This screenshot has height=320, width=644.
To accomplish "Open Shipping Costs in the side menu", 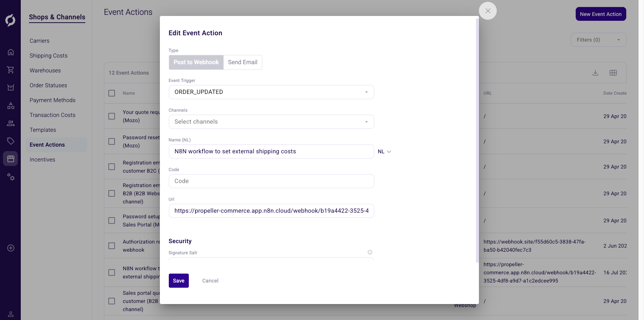I will pyautogui.click(x=49, y=56).
